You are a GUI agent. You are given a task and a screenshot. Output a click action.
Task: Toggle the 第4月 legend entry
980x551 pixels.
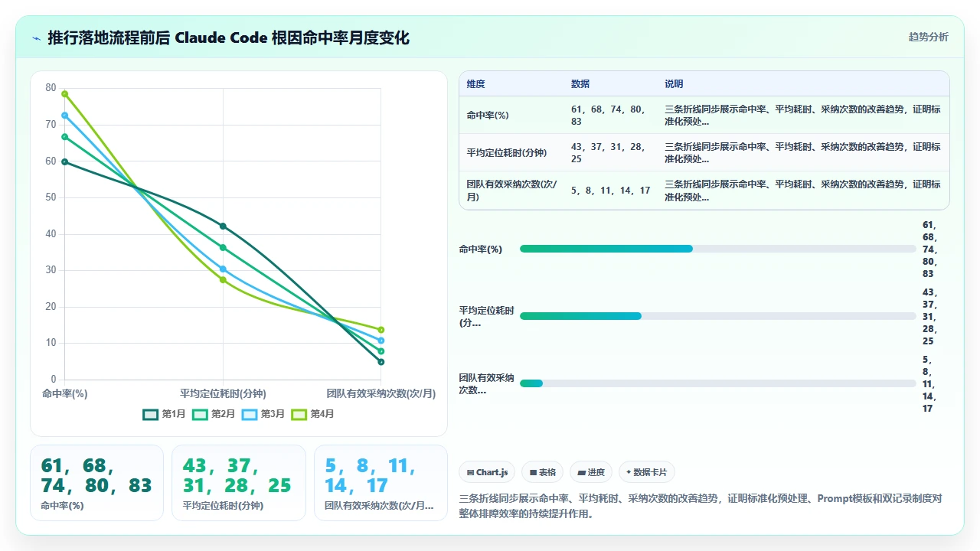tap(312, 414)
